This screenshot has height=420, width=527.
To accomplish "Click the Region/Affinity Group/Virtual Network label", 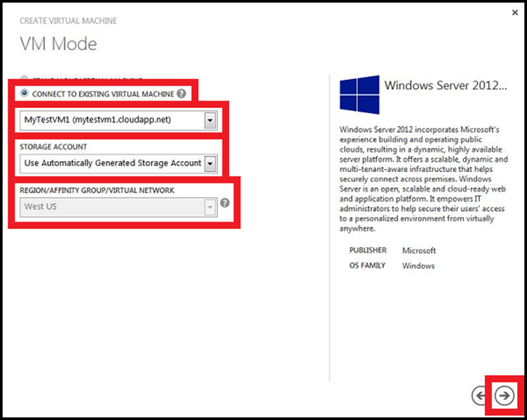I will [97, 190].
